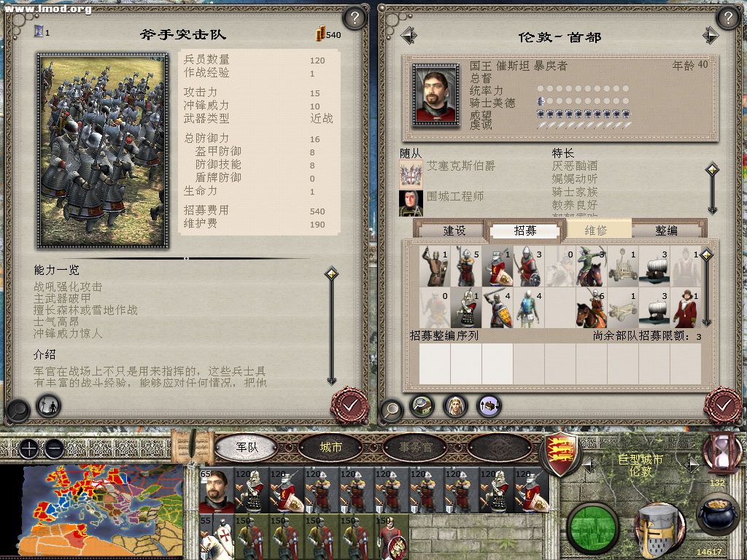Click the gold cauldron finances icon
Image resolution: width=747 pixels, height=560 pixels.
click(717, 515)
